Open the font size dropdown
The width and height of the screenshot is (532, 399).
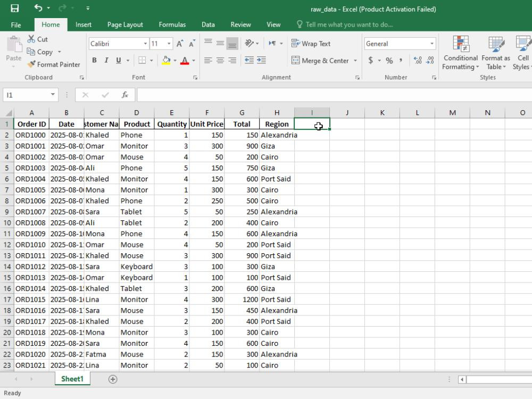tap(169, 43)
